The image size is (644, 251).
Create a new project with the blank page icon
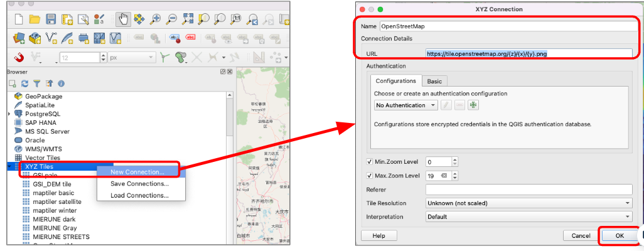click(19, 18)
